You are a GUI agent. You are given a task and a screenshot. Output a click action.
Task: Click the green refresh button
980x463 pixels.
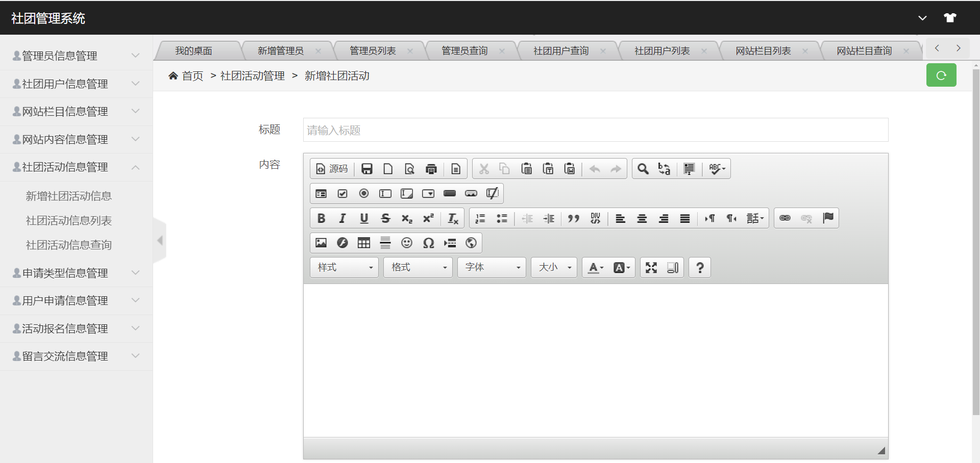pyautogui.click(x=941, y=75)
